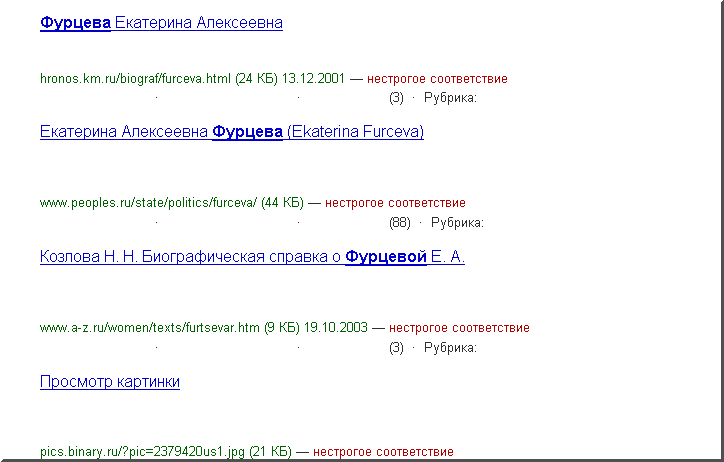Open 'Екатерина Алексеевна Фурцева (Ekaterina Furceva)' result
This screenshot has height=462, width=724.
pyautogui.click(x=231, y=132)
